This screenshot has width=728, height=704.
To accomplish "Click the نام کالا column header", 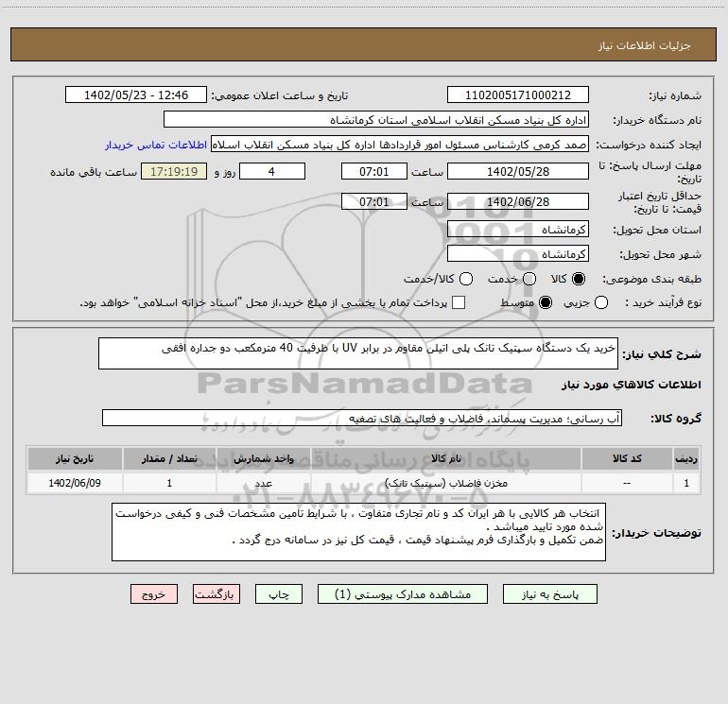I will point(446,458).
